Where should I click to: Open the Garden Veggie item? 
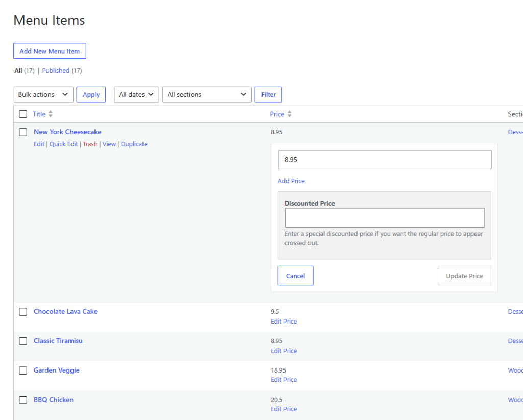pos(56,370)
